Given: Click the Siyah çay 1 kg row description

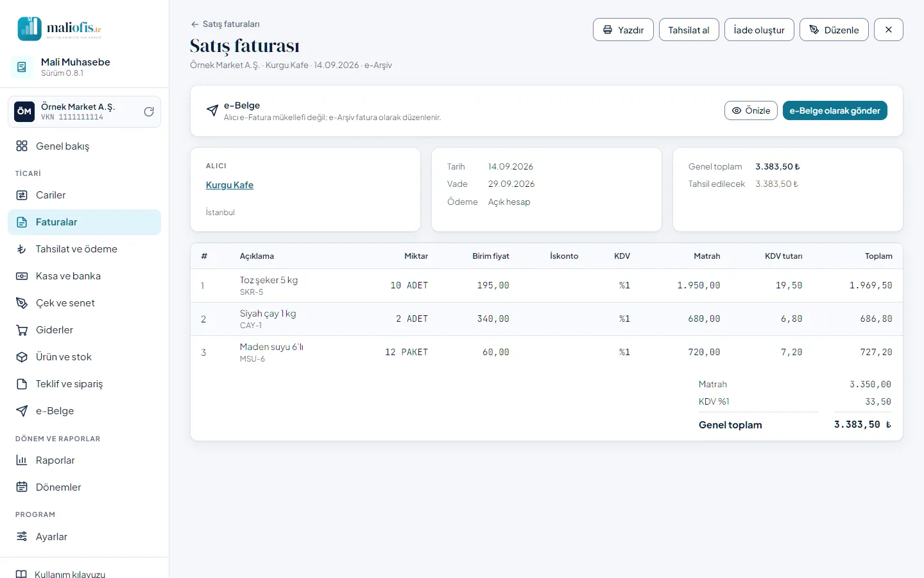Looking at the screenshot, I should (x=268, y=313).
